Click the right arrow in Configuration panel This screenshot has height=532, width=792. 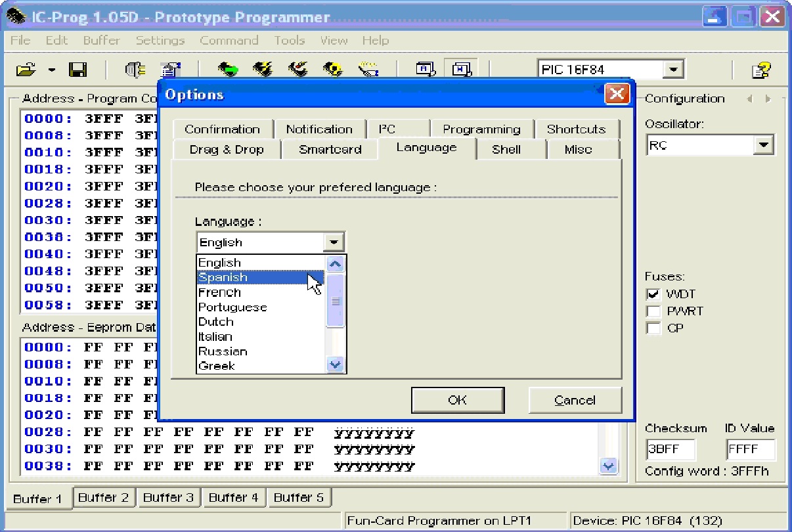point(767,99)
